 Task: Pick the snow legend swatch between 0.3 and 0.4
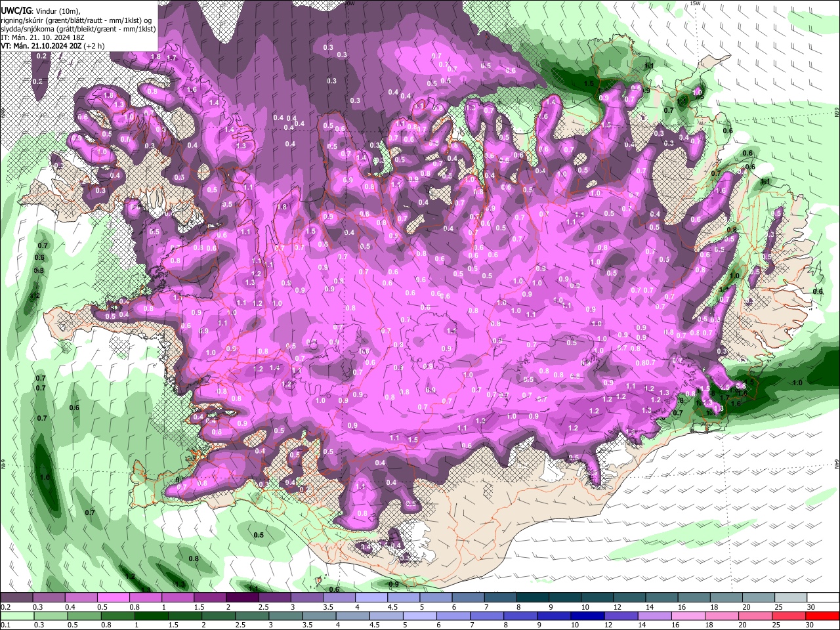click(49, 598)
